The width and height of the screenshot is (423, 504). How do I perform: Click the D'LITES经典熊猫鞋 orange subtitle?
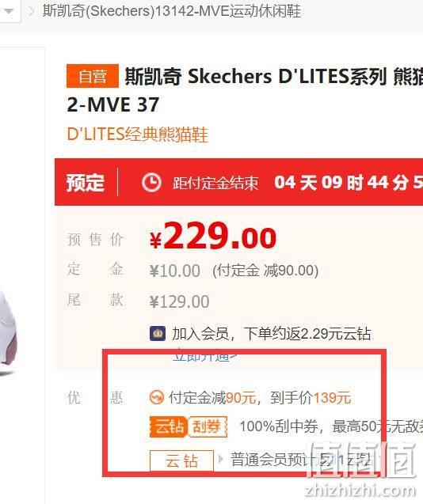138,135
